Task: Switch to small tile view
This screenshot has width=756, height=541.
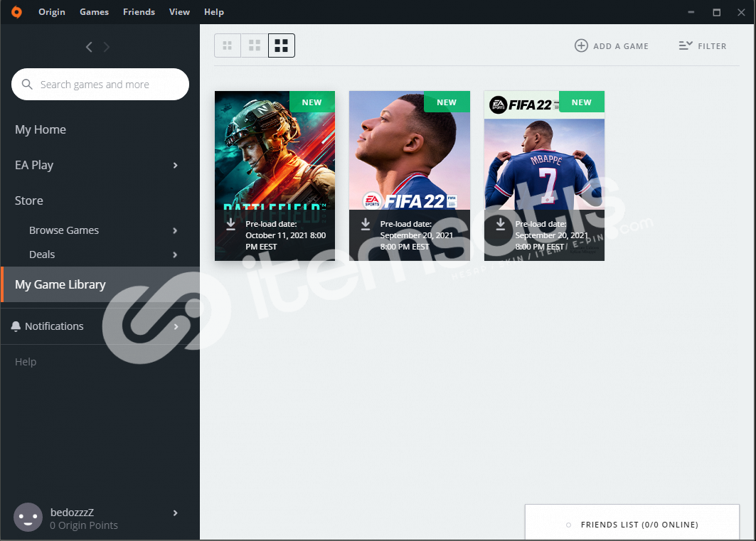Action: [x=228, y=45]
